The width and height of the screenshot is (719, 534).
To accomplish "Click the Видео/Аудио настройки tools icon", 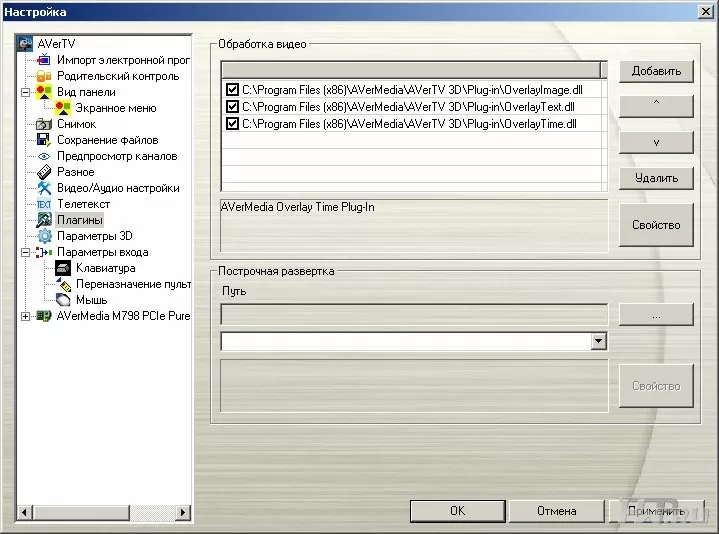I will (x=44, y=188).
